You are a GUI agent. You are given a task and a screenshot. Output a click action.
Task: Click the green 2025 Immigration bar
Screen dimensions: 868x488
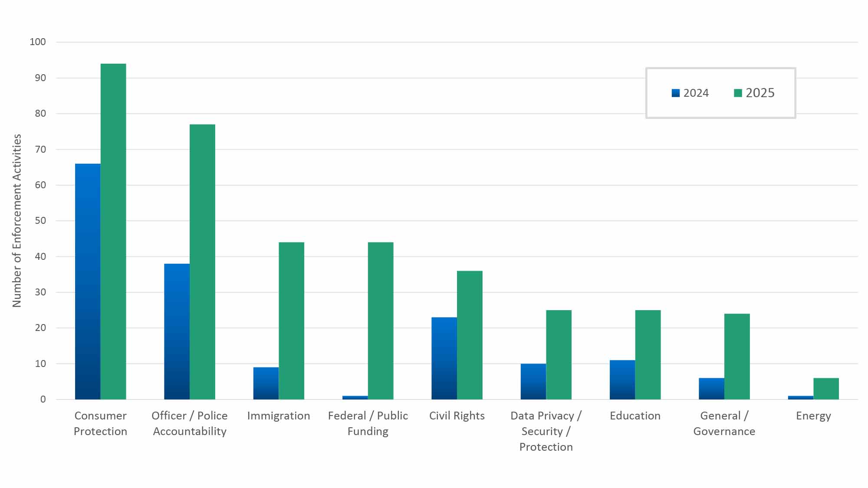point(291,321)
